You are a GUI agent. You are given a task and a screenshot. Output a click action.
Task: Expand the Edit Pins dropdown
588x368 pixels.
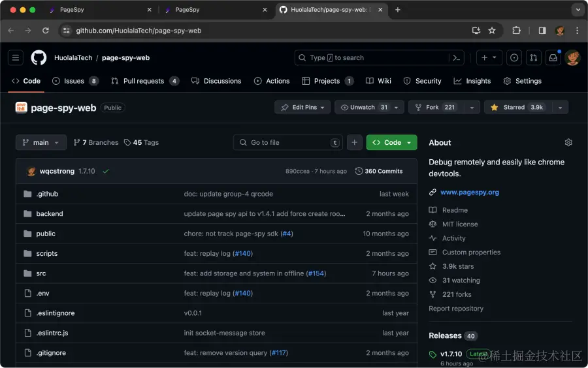[x=302, y=108]
